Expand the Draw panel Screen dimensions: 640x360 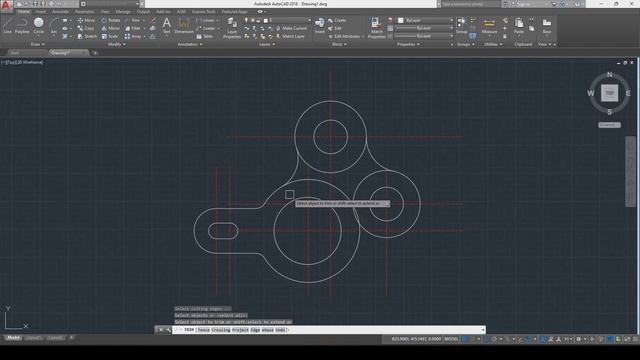coord(38,44)
